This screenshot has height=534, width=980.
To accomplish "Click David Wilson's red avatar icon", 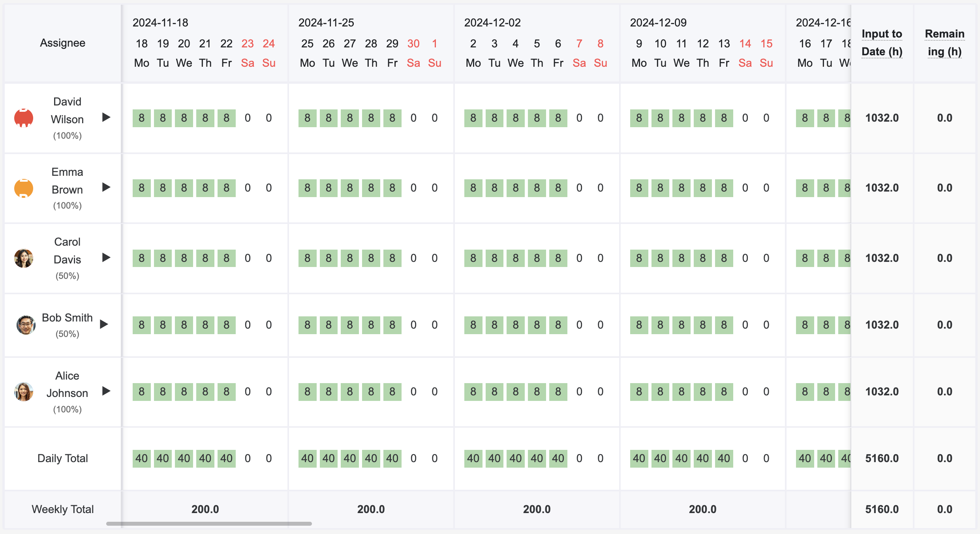I will pyautogui.click(x=24, y=118).
